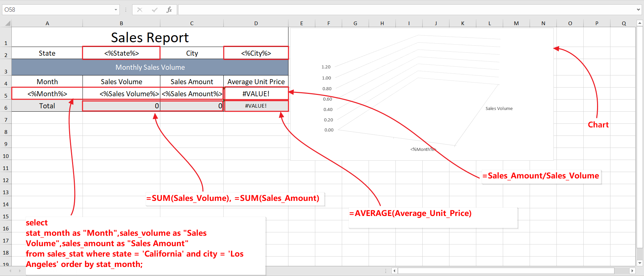
Task: Select the <%State%> placeholder cell
Action: click(121, 53)
